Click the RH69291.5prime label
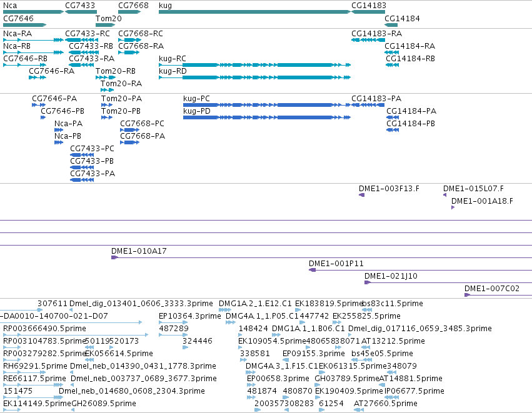Image resolution: width=532 pixels, height=413 pixels. [35, 366]
